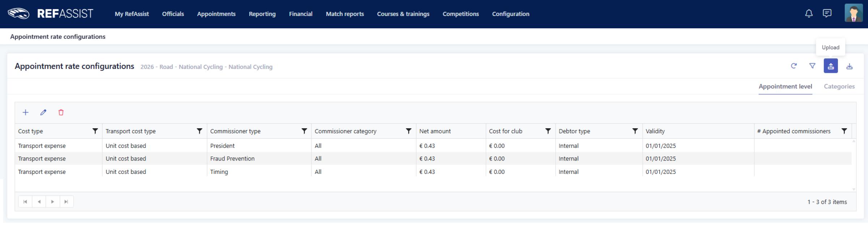The image size is (868, 225).
Task: Click the RefAssist logo
Action: (51, 14)
